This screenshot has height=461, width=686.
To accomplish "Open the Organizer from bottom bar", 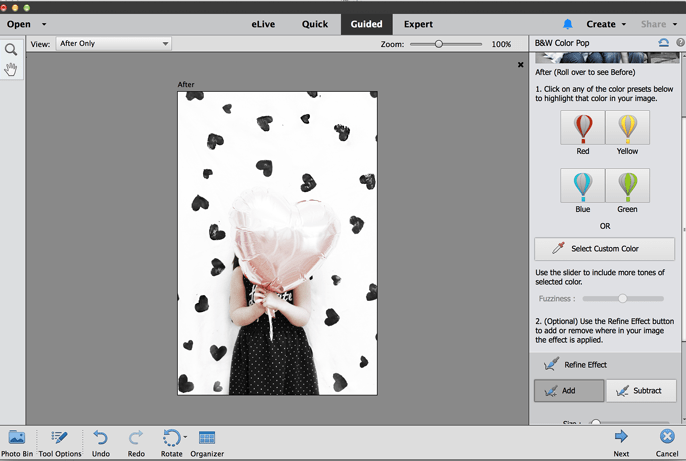I will 207,438.
